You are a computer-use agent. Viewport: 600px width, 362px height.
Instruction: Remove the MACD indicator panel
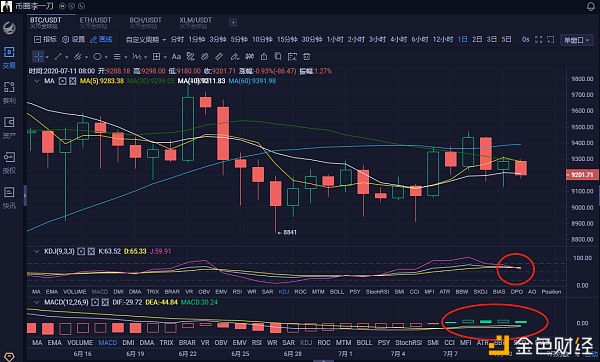coord(105,302)
